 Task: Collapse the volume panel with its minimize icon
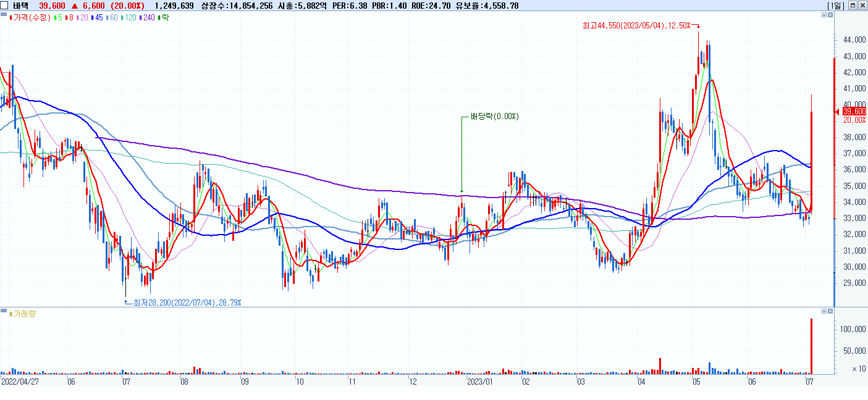coord(824,310)
